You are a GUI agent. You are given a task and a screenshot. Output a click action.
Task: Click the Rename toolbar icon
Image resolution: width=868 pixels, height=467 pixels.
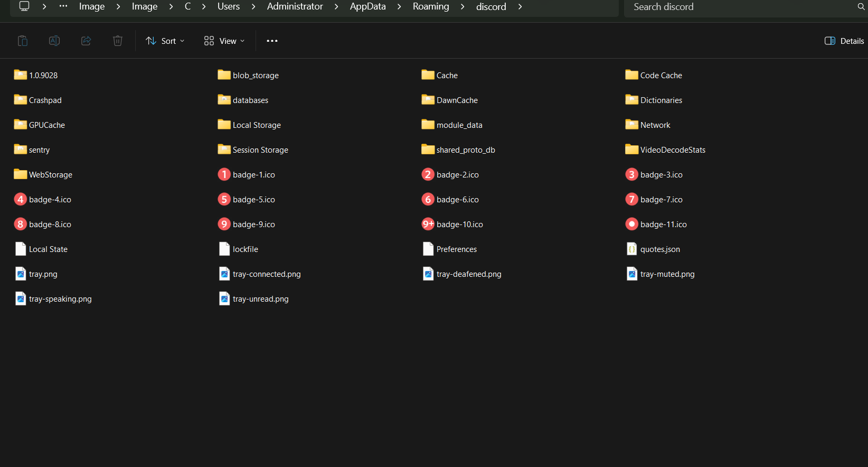[54, 41]
